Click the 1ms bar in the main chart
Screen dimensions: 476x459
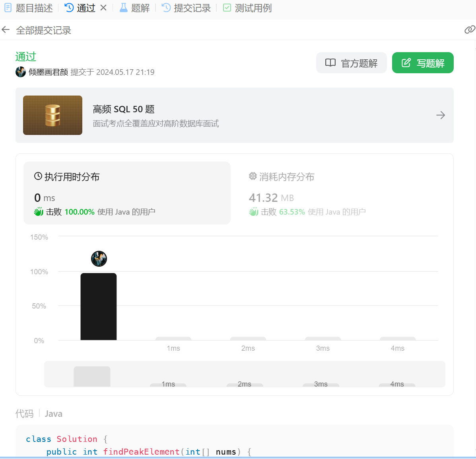click(173, 338)
